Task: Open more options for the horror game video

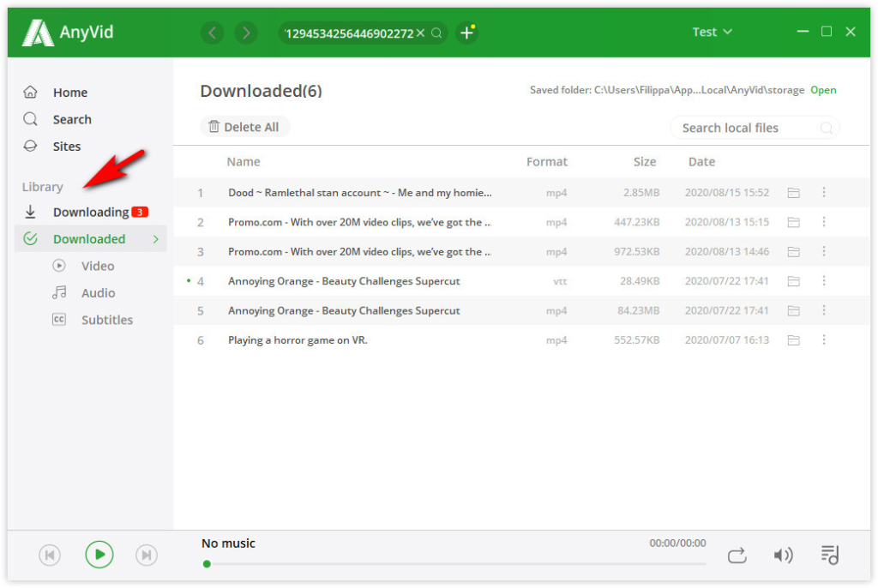Action: coord(824,340)
